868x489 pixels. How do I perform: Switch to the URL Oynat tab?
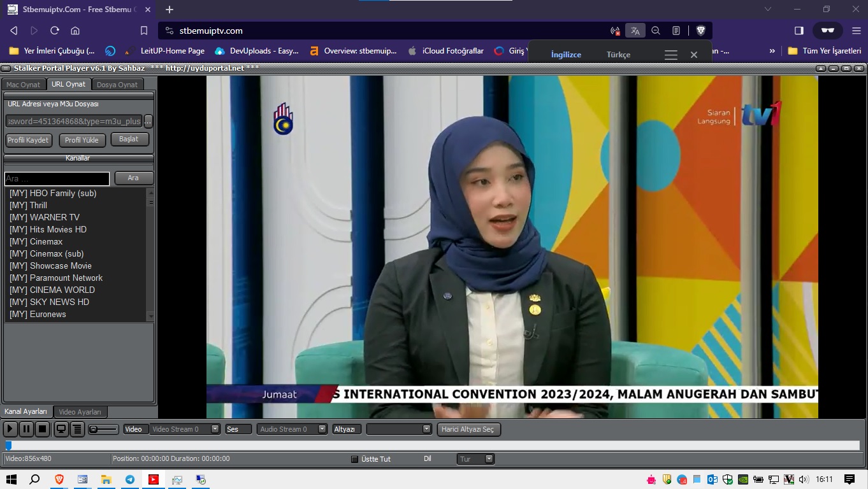68,84
